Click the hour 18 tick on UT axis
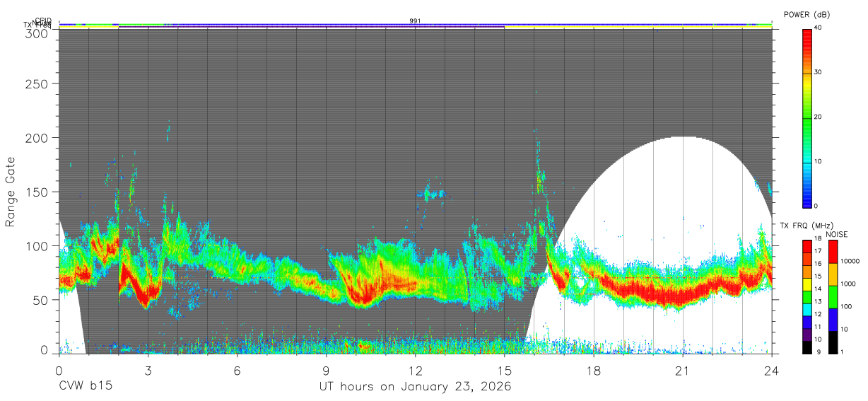The height and width of the screenshot is (401, 868). [594, 370]
